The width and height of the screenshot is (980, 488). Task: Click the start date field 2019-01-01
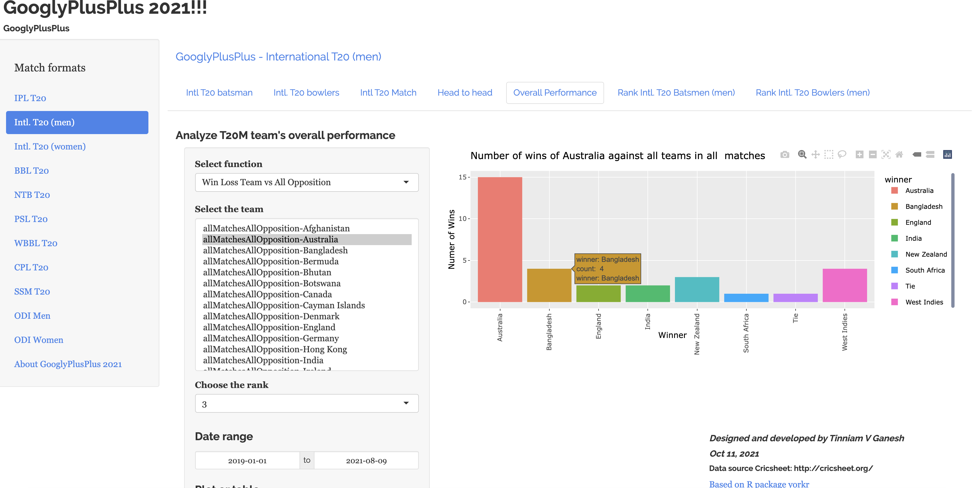[x=247, y=461]
